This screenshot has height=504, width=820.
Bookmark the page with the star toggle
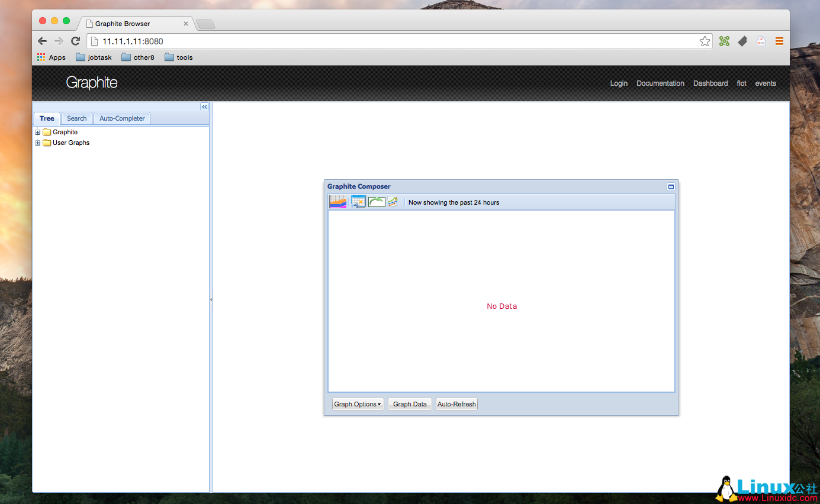pyautogui.click(x=705, y=41)
